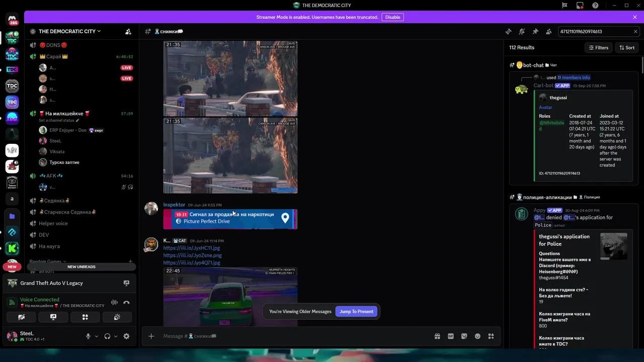Deafen with headphones icon
Image resolution: width=644 pixels, height=362 pixels.
107,336
